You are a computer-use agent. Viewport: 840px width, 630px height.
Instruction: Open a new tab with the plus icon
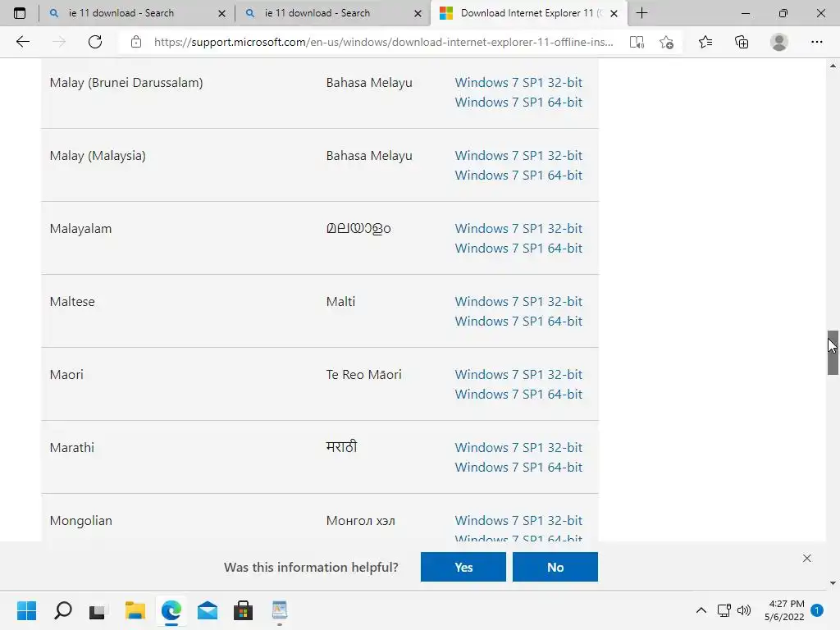tap(641, 13)
